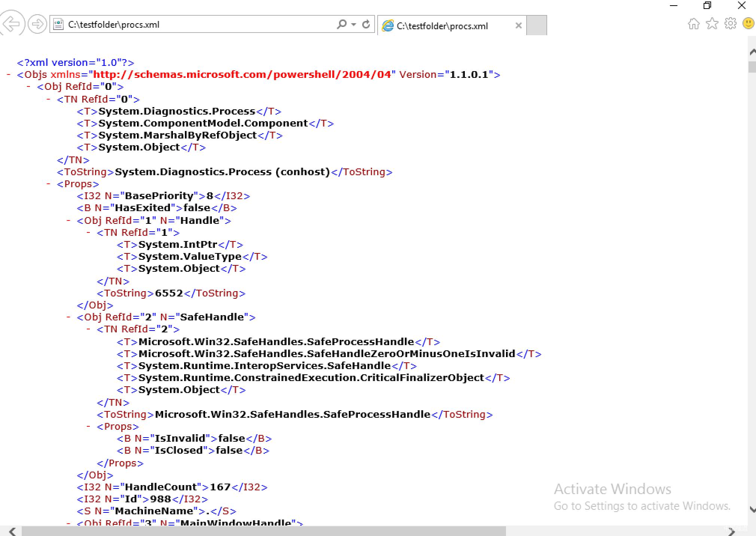Close the procs.xml tab
The width and height of the screenshot is (756, 536).
coord(518,25)
